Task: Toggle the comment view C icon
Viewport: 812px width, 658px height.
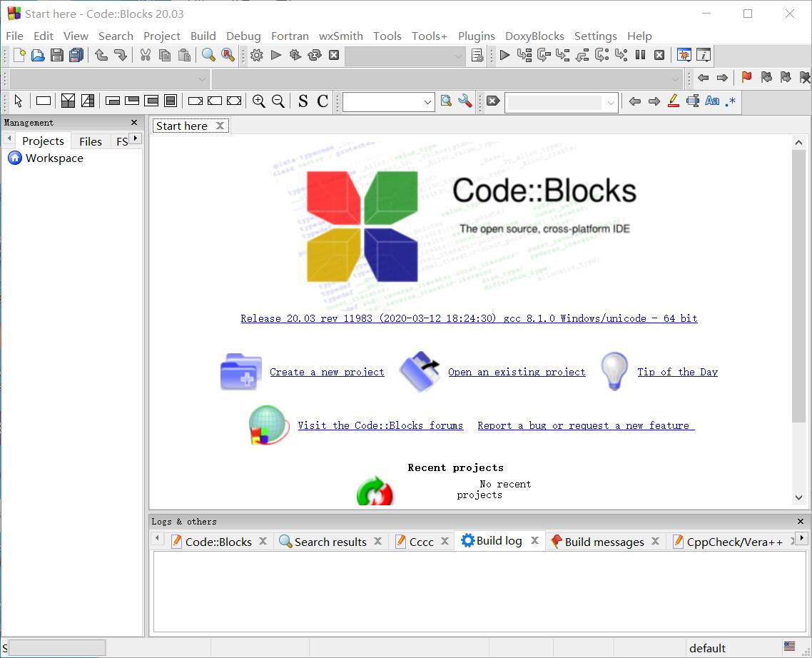Action: click(323, 101)
